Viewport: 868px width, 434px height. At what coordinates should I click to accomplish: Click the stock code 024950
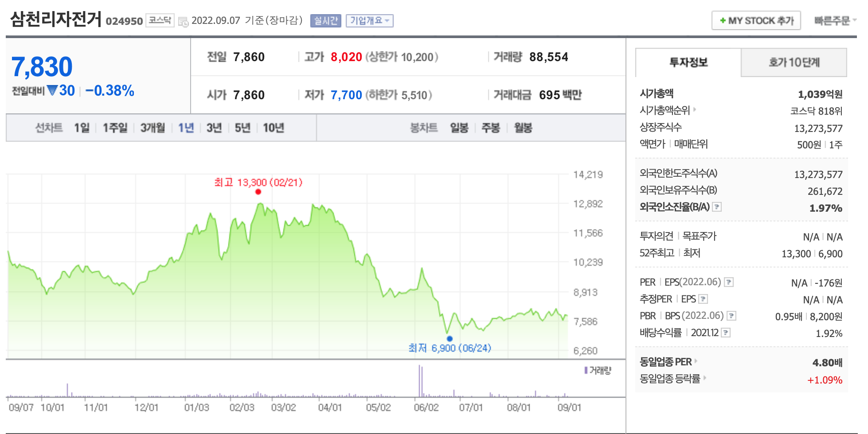tap(124, 21)
